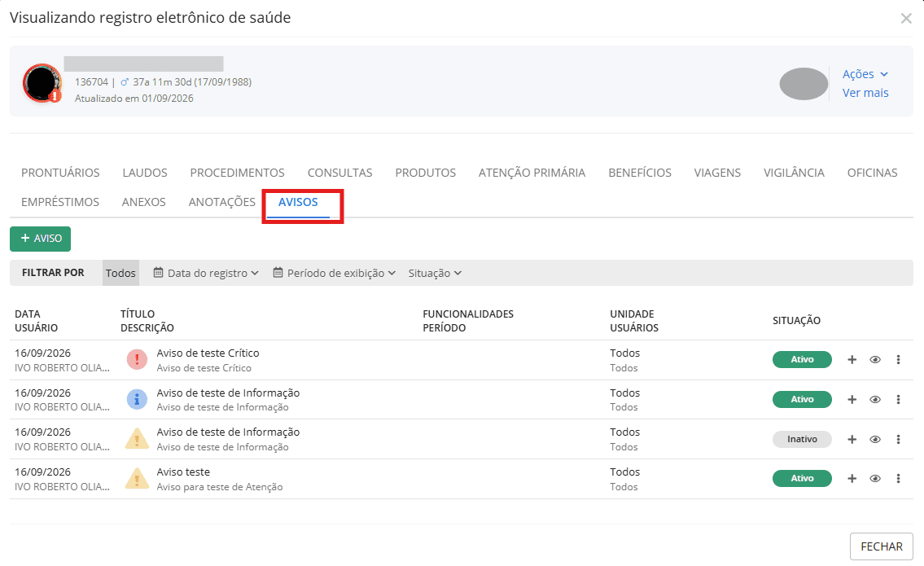
Task: Click the yellow warning triangle beside Aviso teste
Action: pos(137,478)
